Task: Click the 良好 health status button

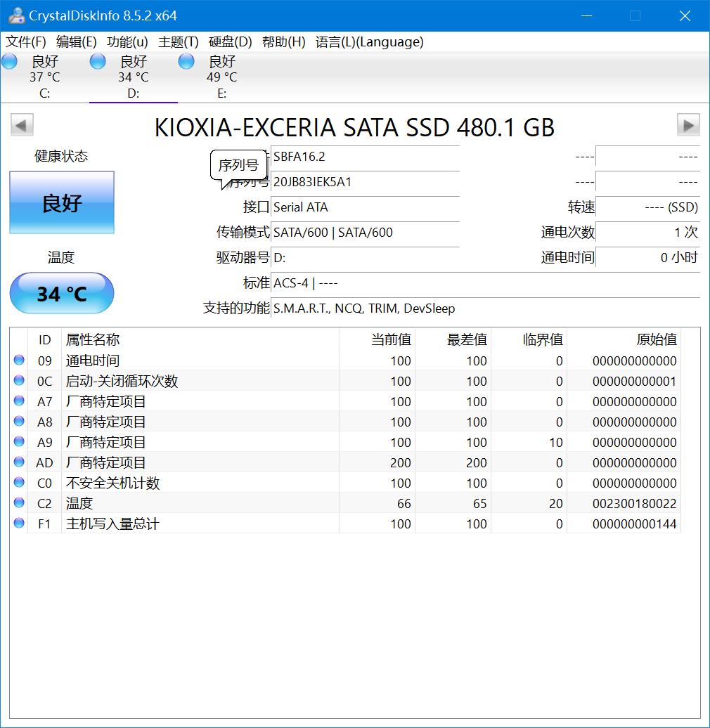Action: pos(61,203)
